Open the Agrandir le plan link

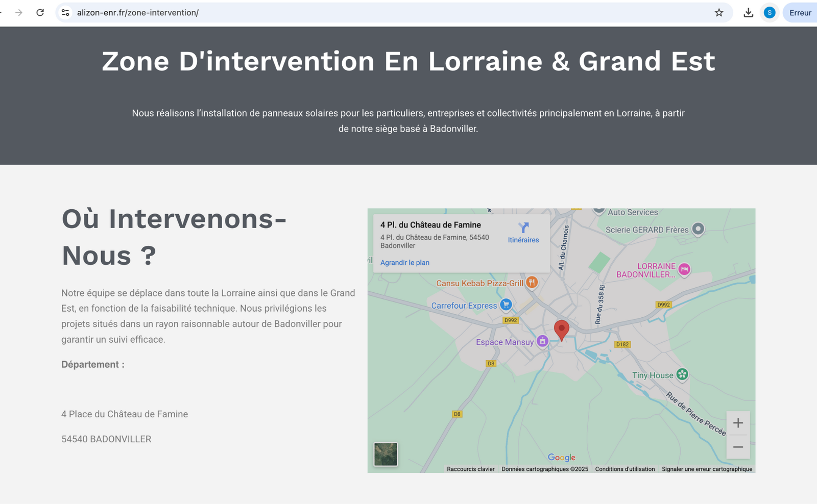[x=404, y=263]
